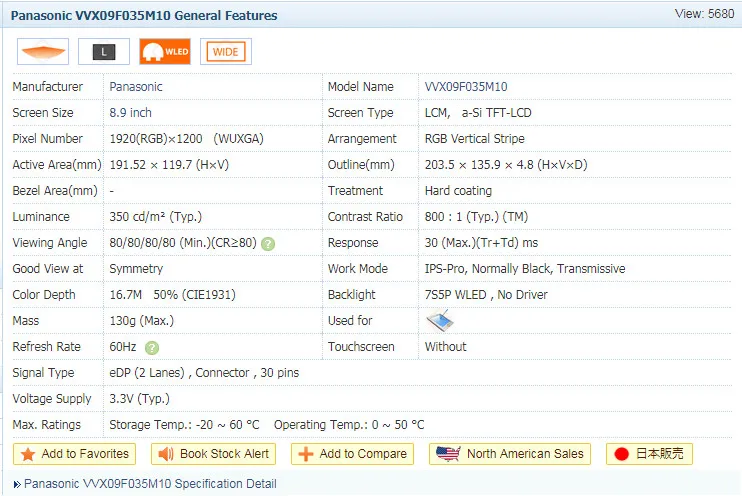The height and width of the screenshot is (496, 742).
Task: Click the 'Used for' row label
Action: click(x=350, y=321)
